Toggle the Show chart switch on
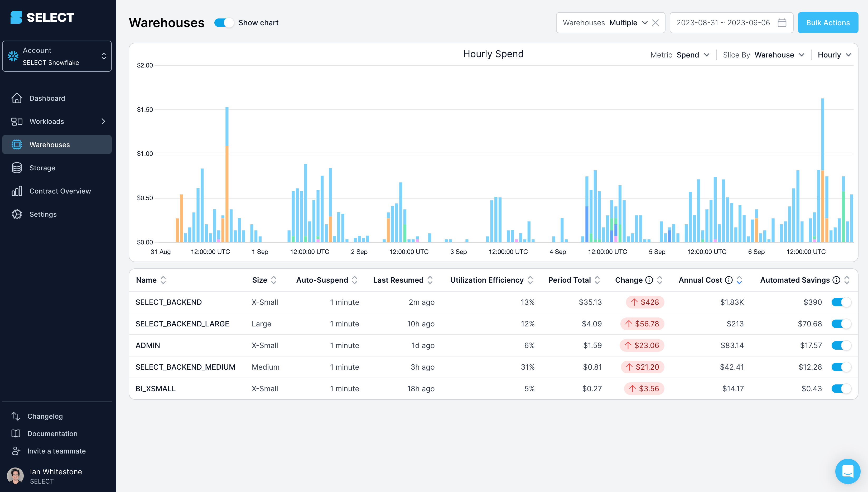The height and width of the screenshot is (492, 868). (x=224, y=23)
